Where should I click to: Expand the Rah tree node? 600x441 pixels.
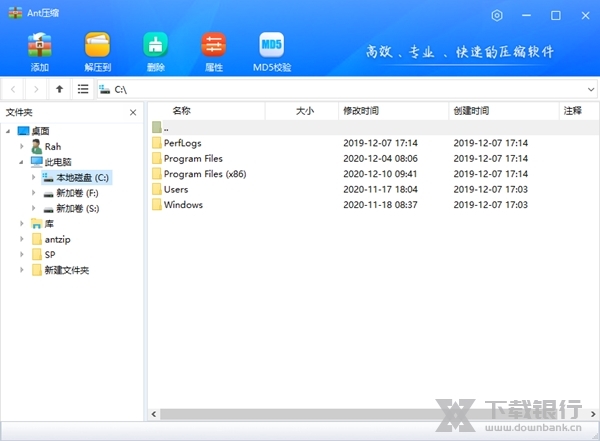point(22,146)
